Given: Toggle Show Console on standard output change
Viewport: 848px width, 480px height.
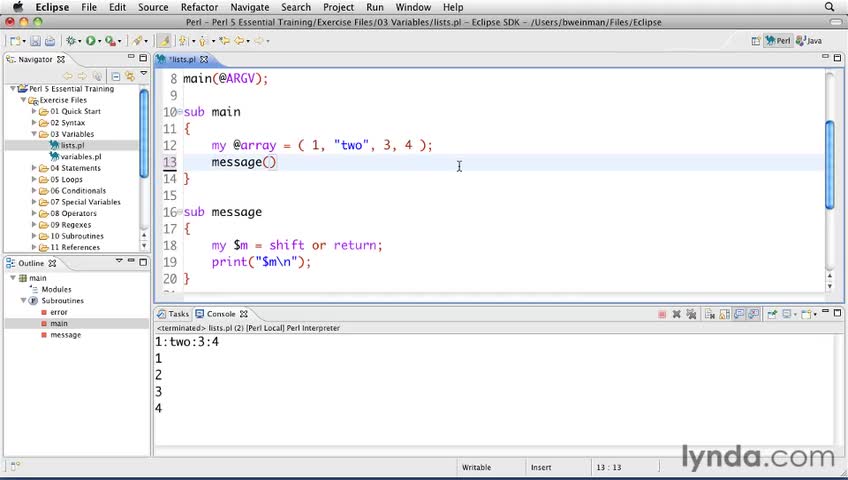Looking at the screenshot, I should click(x=739, y=314).
